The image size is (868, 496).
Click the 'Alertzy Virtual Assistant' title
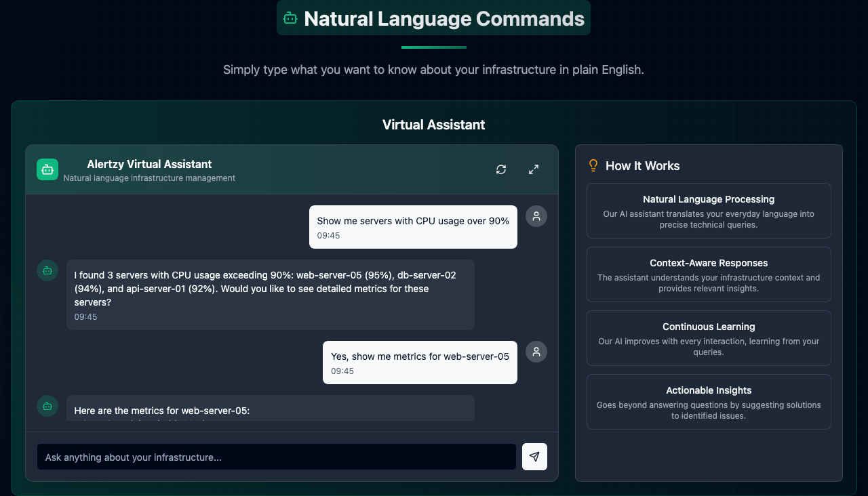149,164
